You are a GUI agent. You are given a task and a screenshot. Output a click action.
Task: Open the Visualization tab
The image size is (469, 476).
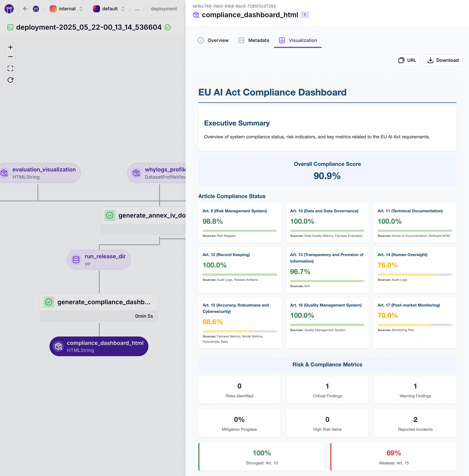pyautogui.click(x=298, y=40)
